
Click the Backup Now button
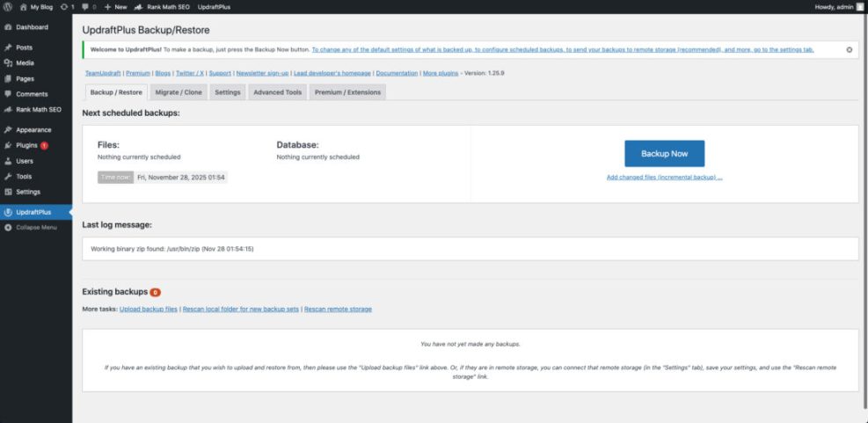(664, 153)
